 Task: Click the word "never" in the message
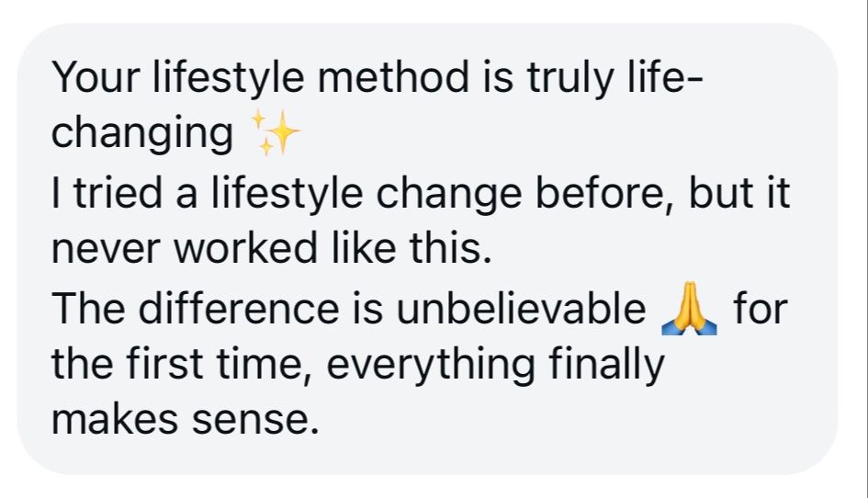[106, 249]
